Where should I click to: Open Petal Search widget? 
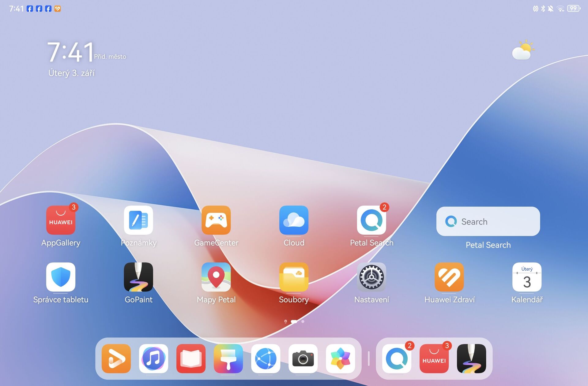point(488,221)
